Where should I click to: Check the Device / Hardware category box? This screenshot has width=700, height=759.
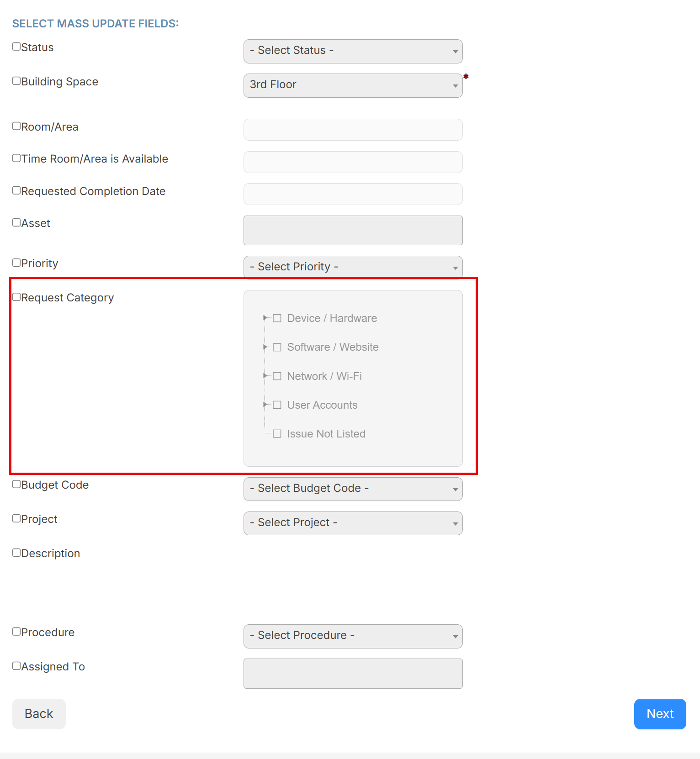(277, 318)
